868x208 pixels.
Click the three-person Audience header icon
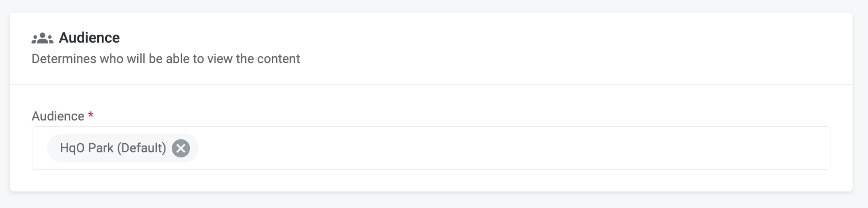click(x=43, y=39)
